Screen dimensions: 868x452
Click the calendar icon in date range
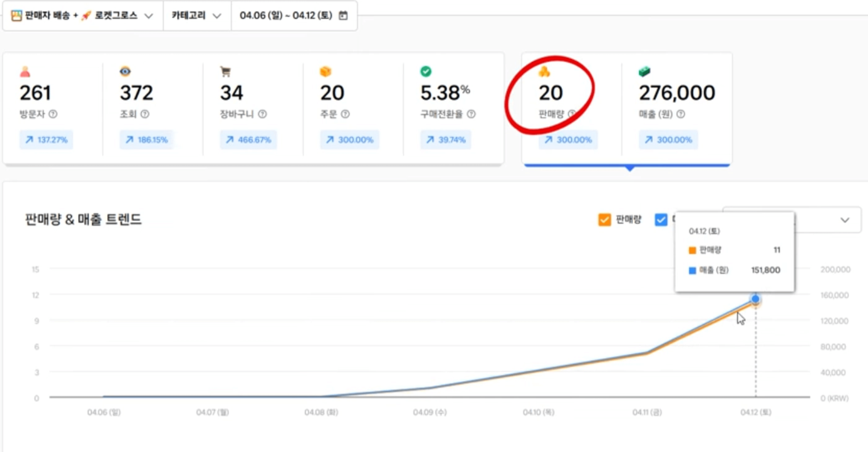click(343, 16)
